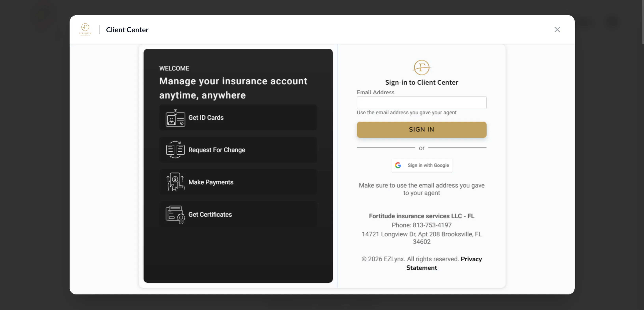Viewport: 644px width, 310px height.
Task: Click the gold SIGN IN button
Action: pyautogui.click(x=422, y=130)
